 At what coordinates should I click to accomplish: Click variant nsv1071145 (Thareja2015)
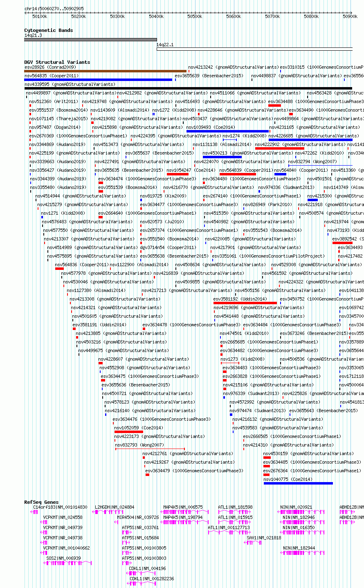click(58, 119)
